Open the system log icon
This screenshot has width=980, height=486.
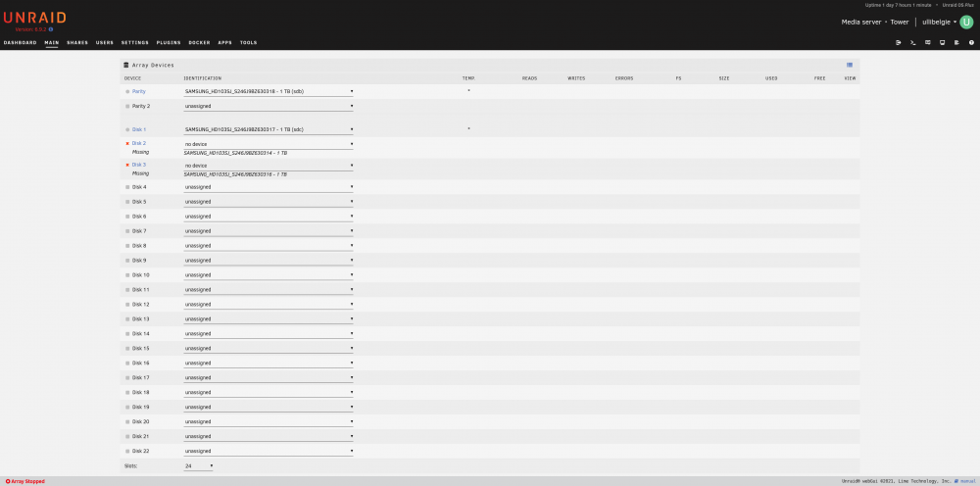pyautogui.click(x=956, y=42)
